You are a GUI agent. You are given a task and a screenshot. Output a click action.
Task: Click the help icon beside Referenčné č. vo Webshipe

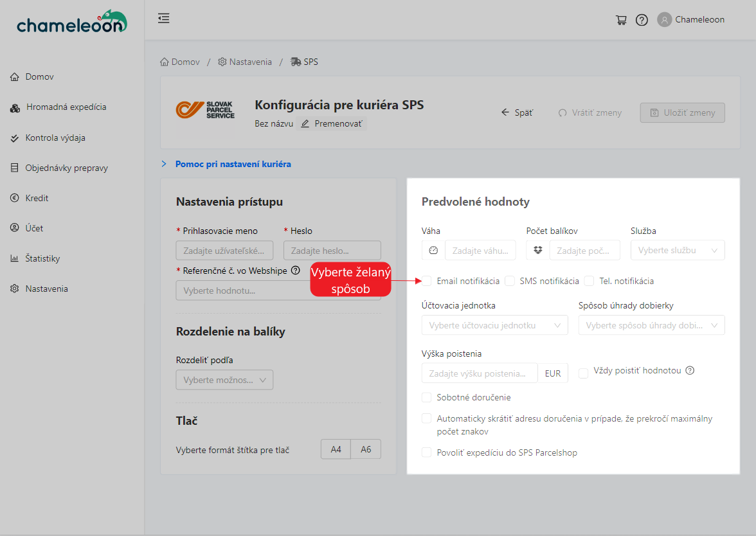(x=295, y=271)
